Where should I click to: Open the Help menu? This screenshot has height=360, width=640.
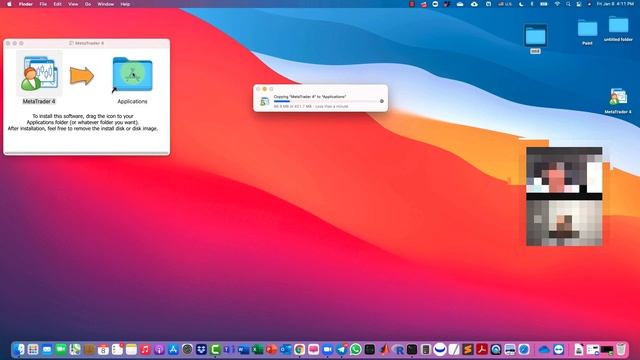click(125, 4)
